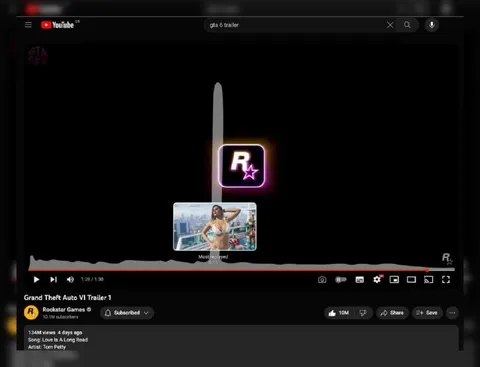Switch to miniplayer mode
480x367 pixels.
coord(394,279)
